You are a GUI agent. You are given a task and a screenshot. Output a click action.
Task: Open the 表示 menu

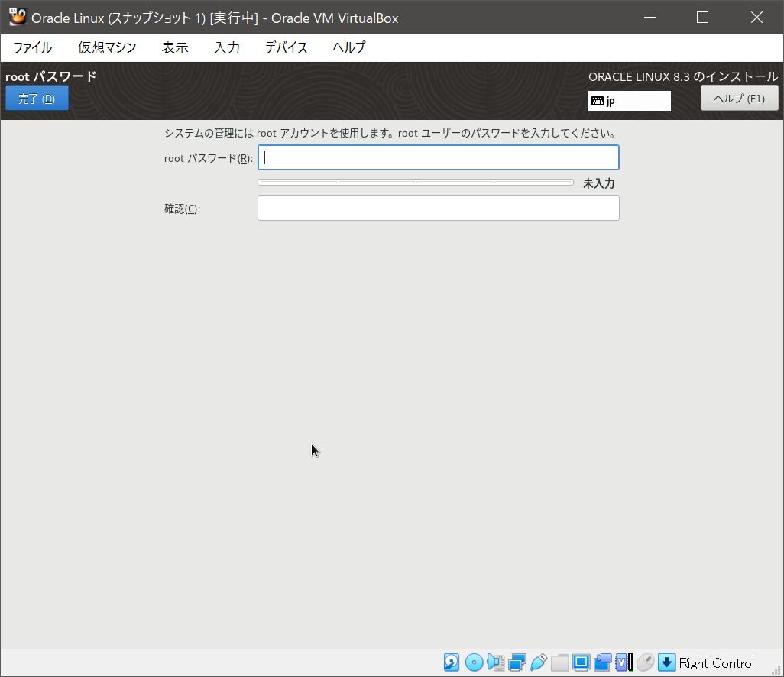click(175, 48)
